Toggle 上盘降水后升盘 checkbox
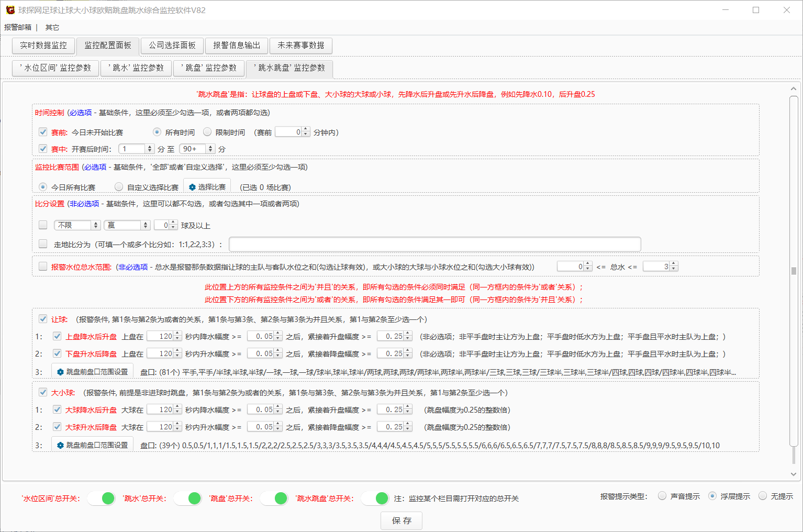This screenshot has height=532, width=803. [57, 336]
